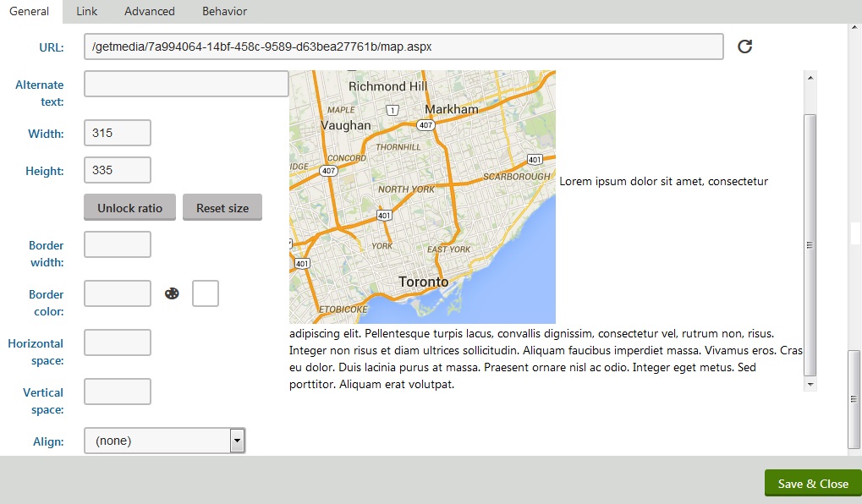This screenshot has width=862, height=504.
Task: Select the General tab
Action: point(29,11)
